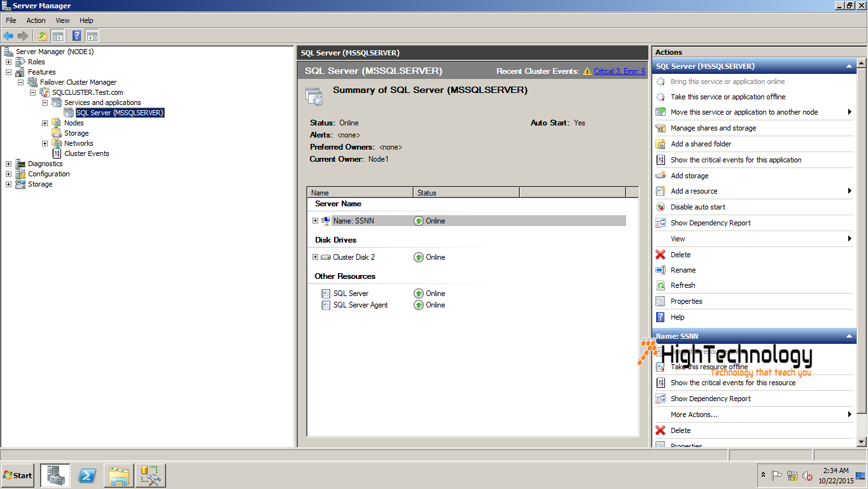Screen dimensions: 868x489
Task: Take this service or application offline
Action: [x=728, y=97]
